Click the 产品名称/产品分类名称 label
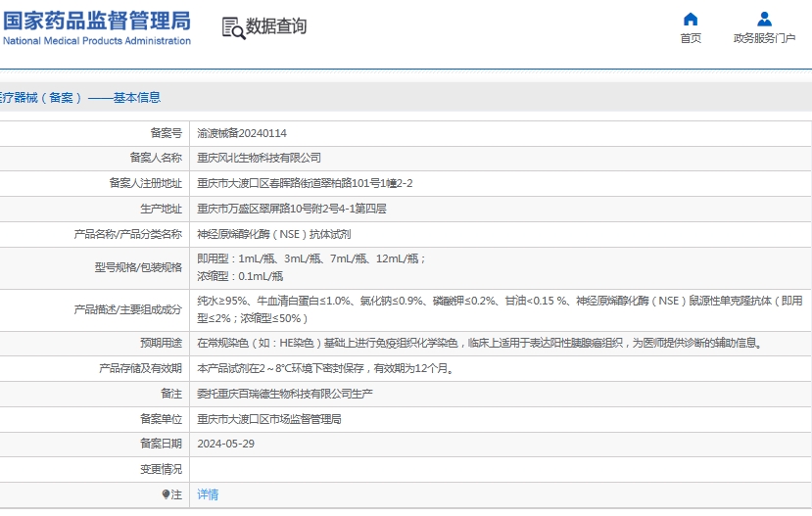The image size is (812, 516). (128, 234)
